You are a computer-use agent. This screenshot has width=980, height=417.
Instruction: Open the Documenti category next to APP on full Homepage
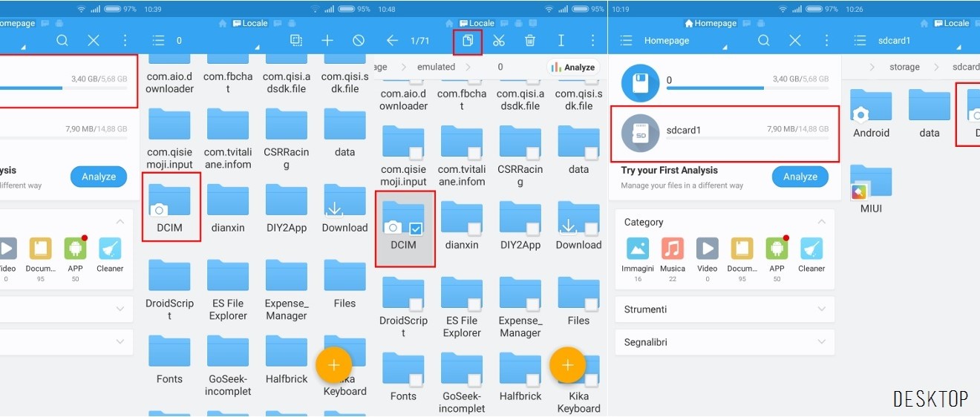tap(742, 248)
